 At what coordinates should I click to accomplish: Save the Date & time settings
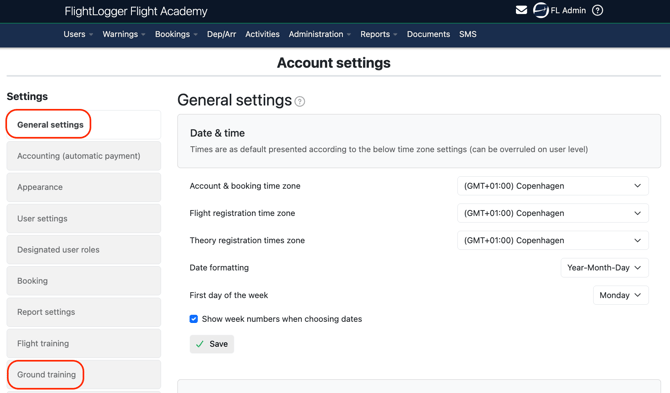tap(212, 344)
